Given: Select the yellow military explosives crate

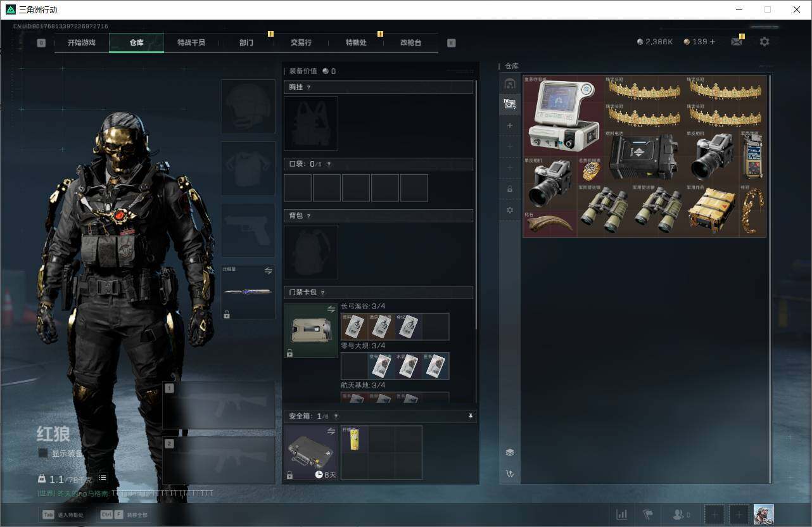Looking at the screenshot, I should coord(713,211).
